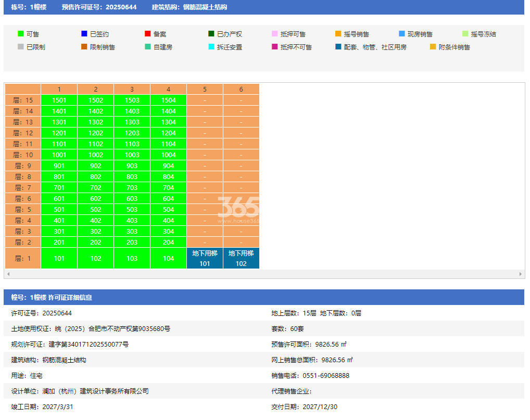Click the column 4 header
The image size is (530, 420).
[x=168, y=89]
